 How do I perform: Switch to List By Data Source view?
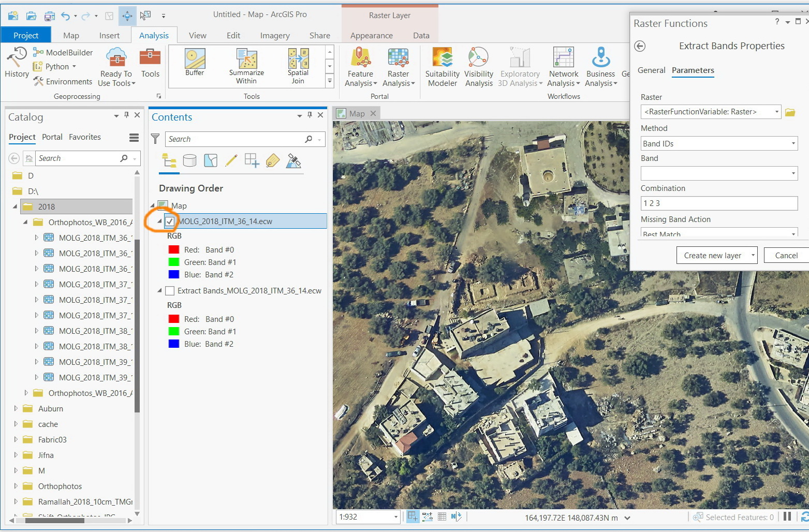pyautogui.click(x=189, y=161)
